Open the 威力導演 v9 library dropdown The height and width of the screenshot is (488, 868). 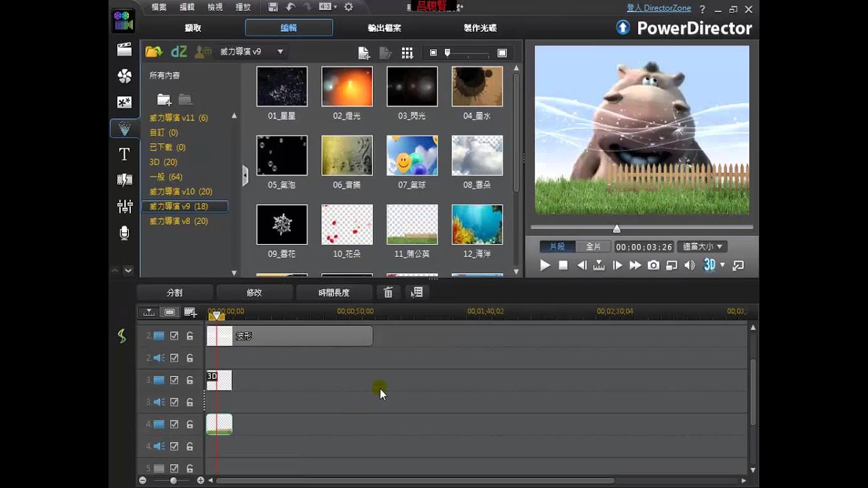pyautogui.click(x=252, y=52)
